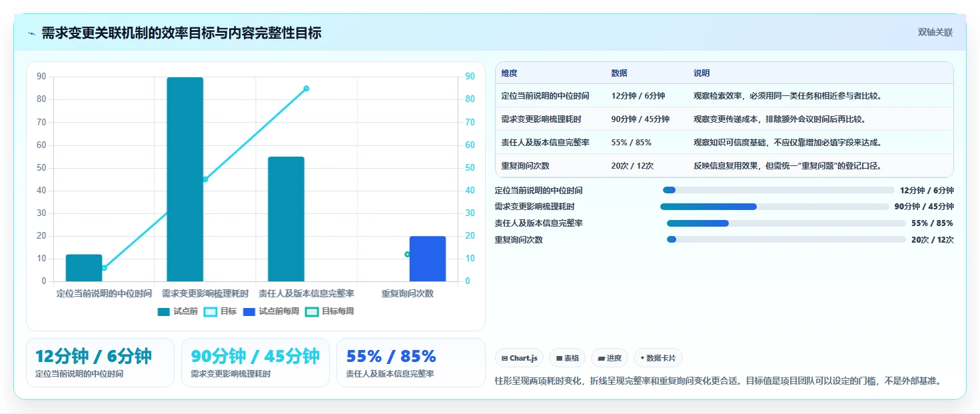Select the 进度 chip
The width and height of the screenshot is (980, 414).
pyautogui.click(x=610, y=358)
